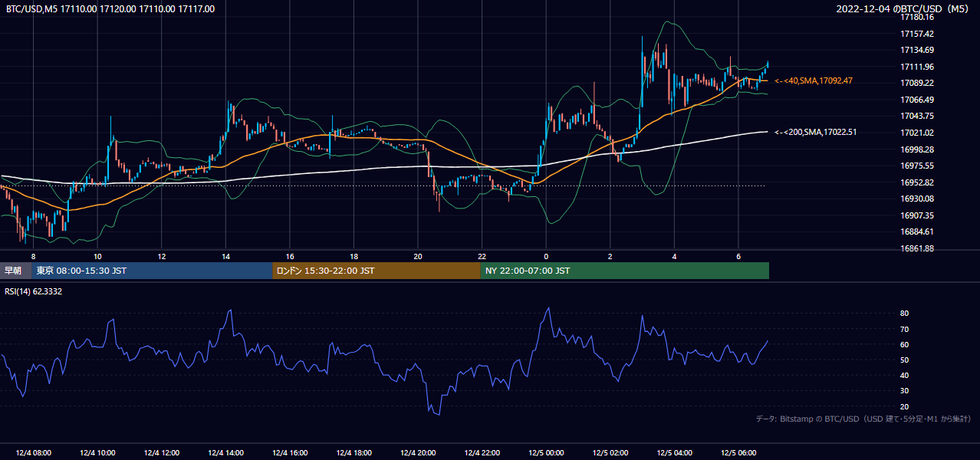
Task: Click the 12/5 00:00 date label
Action: tap(546, 453)
